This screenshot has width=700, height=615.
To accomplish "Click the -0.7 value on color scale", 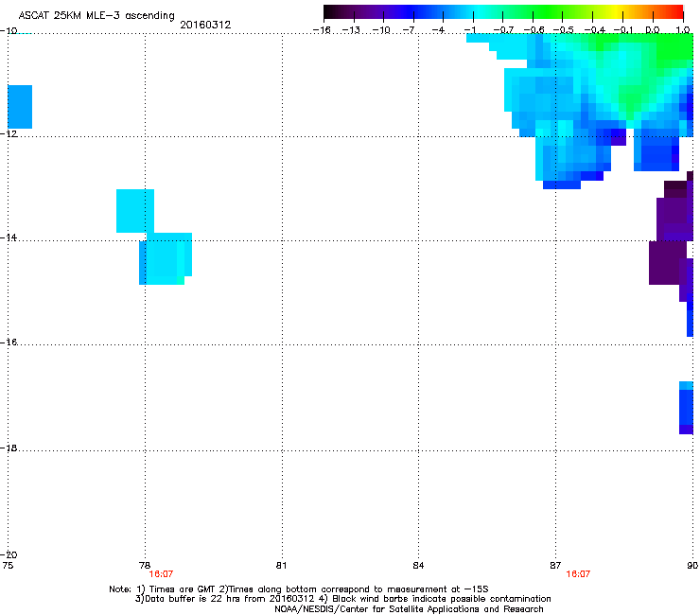I will click(x=503, y=30).
